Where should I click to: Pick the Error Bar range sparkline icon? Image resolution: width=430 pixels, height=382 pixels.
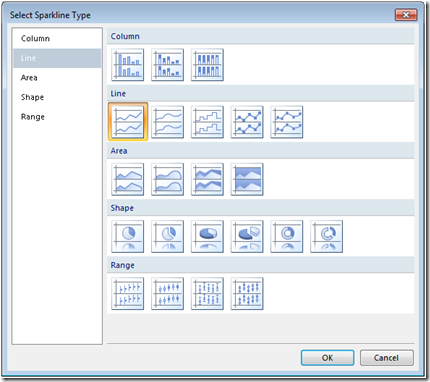point(207,294)
